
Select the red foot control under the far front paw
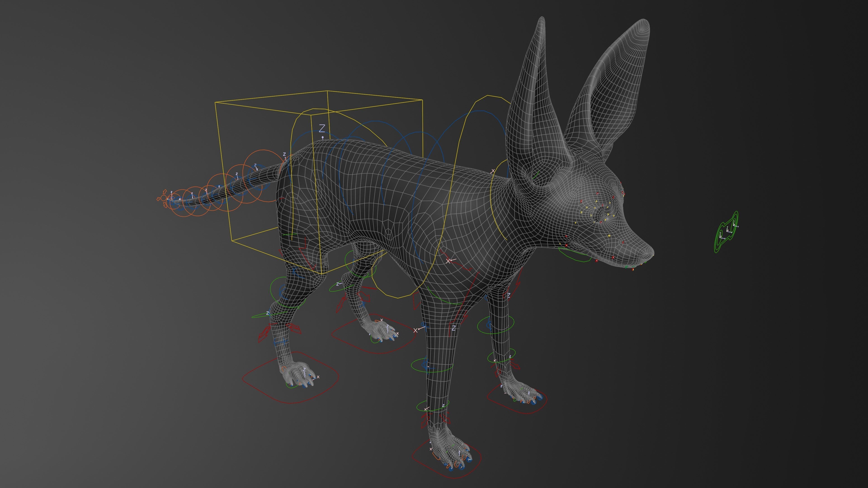(x=517, y=399)
